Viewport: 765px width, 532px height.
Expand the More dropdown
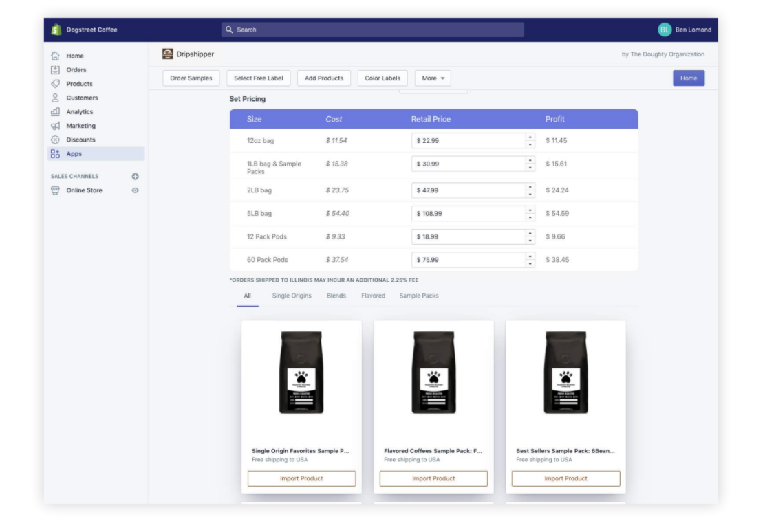433,78
